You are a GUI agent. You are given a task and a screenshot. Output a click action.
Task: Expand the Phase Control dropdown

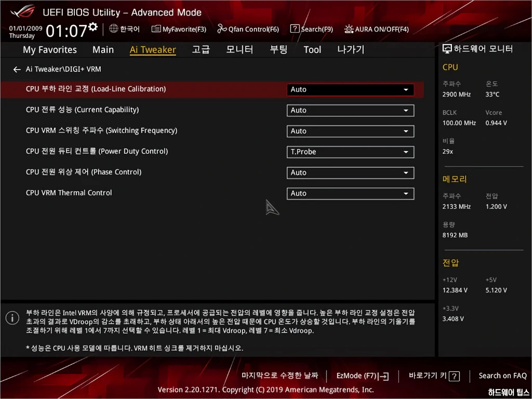(350, 172)
